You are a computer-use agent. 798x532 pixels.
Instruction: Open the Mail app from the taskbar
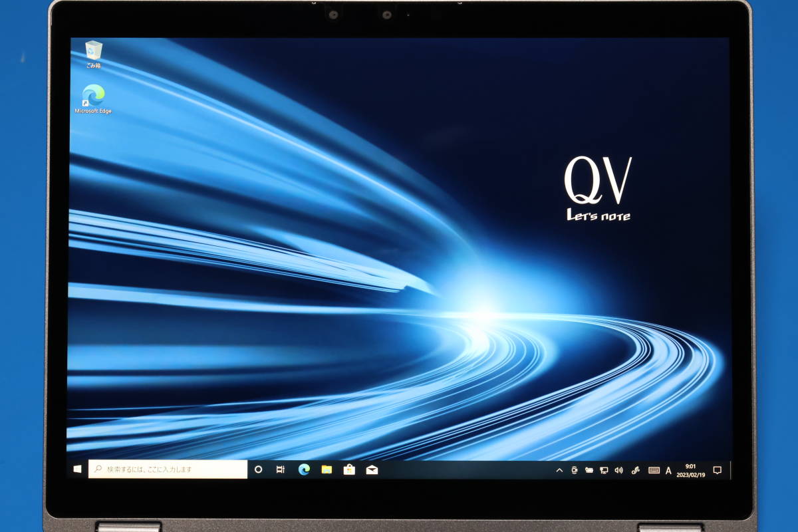[372, 469]
